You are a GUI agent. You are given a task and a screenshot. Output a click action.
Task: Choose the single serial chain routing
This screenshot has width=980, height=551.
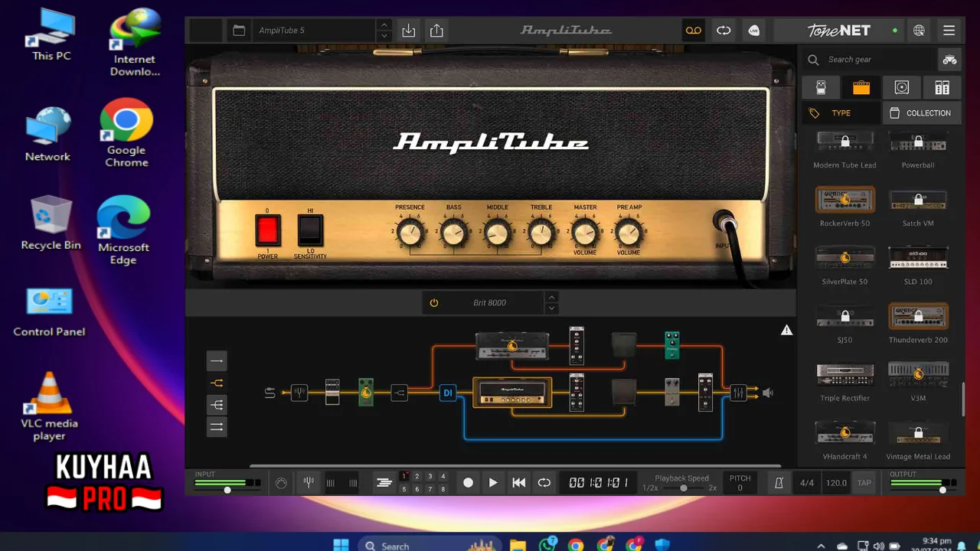click(x=217, y=360)
